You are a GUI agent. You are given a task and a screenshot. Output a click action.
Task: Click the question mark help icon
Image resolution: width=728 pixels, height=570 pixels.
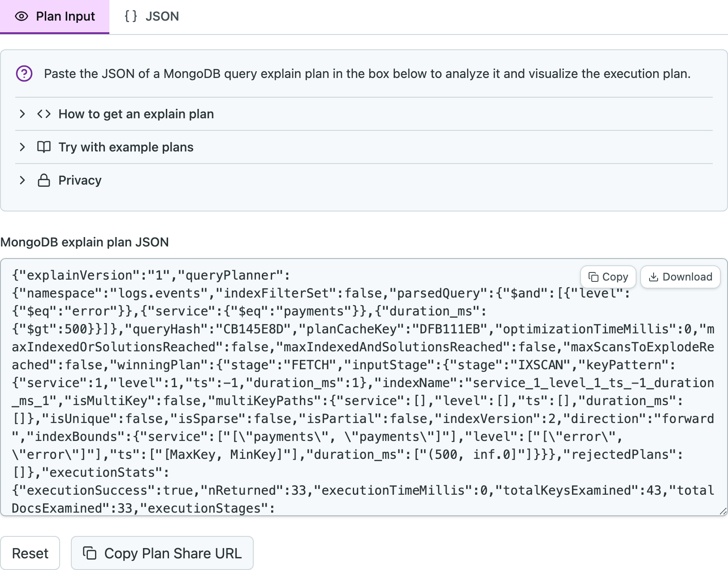click(x=24, y=73)
